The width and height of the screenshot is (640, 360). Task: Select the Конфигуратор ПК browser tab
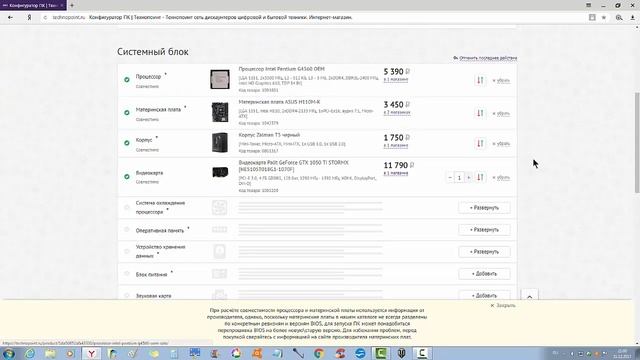point(33,5)
